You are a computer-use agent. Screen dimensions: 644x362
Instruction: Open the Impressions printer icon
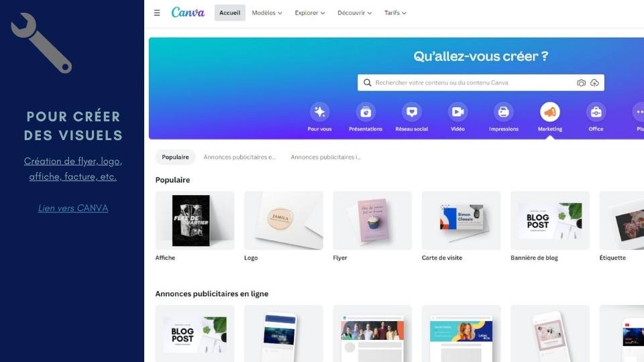coord(504,112)
